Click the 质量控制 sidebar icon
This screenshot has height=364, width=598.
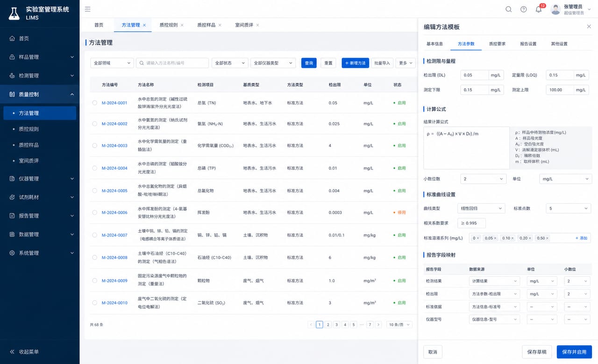13,94
